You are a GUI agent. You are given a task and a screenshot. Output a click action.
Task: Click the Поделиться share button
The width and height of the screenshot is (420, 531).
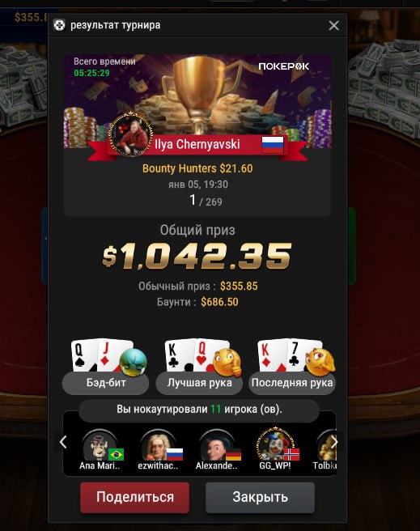pyautogui.click(x=134, y=497)
